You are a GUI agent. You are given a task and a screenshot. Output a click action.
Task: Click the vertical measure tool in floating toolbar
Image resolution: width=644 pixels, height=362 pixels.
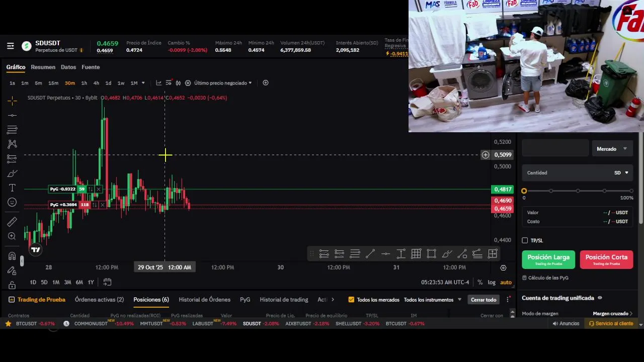click(x=401, y=254)
